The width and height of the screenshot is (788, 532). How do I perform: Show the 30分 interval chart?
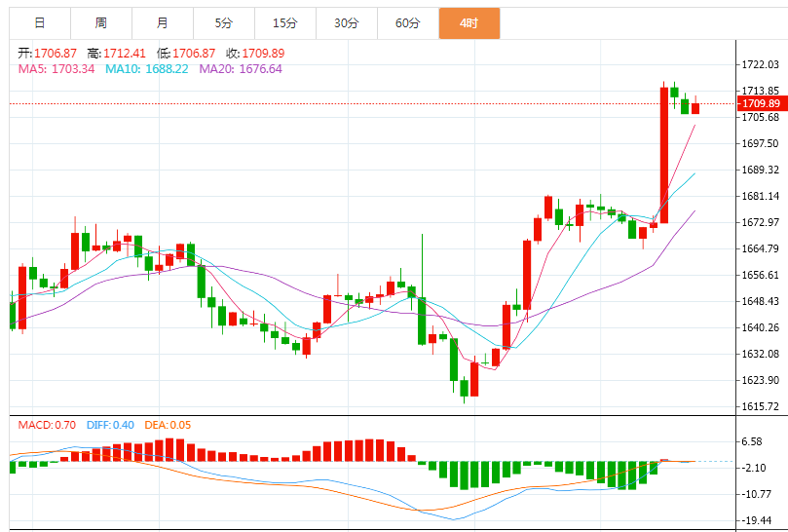(347, 23)
